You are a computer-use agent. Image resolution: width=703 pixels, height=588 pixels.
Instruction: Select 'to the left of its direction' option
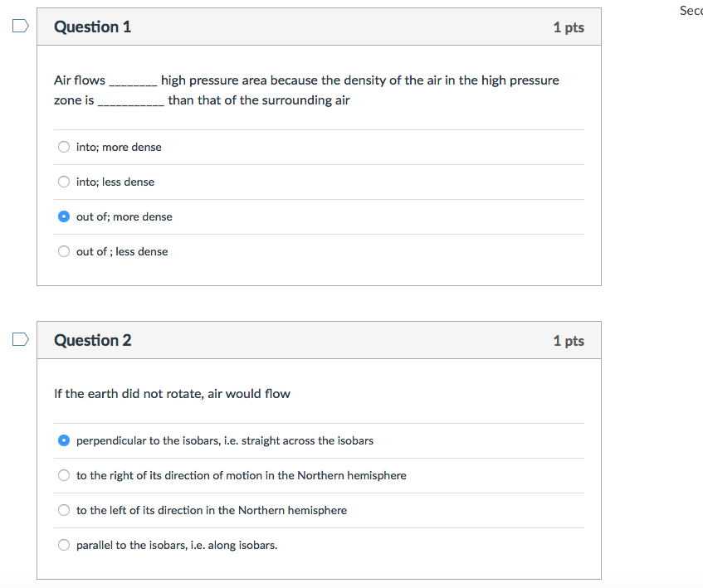tap(64, 510)
